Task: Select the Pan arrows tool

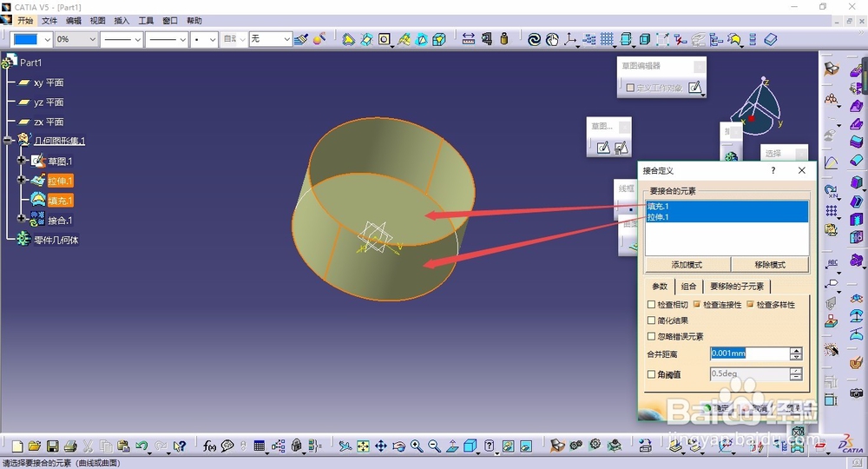Action: (381, 446)
